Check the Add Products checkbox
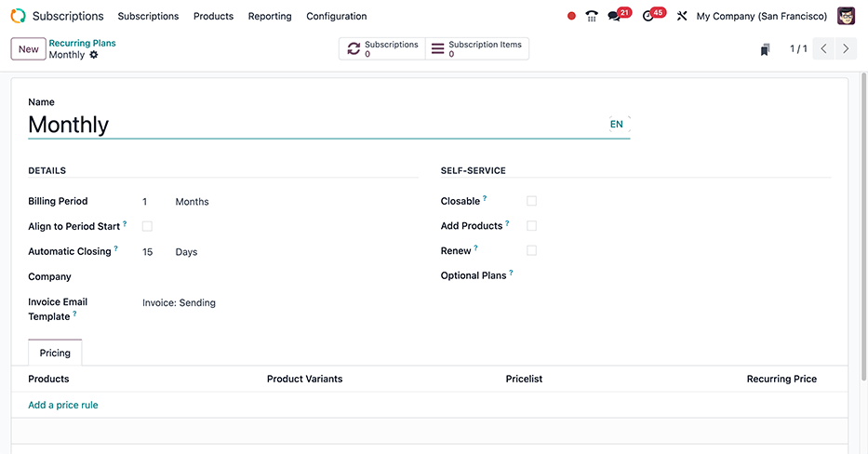868x454 pixels. coord(531,226)
